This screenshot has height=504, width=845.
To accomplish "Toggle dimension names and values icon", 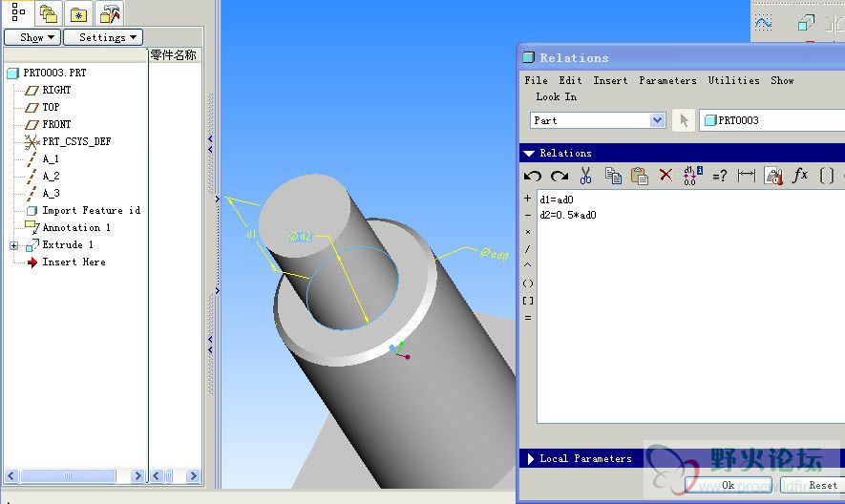I will coord(693,176).
